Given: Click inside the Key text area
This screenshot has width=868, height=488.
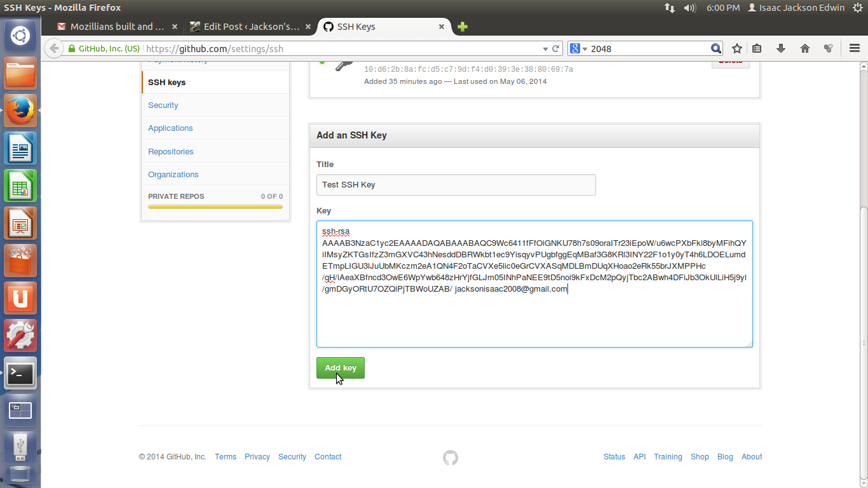Looking at the screenshot, I should click(534, 284).
